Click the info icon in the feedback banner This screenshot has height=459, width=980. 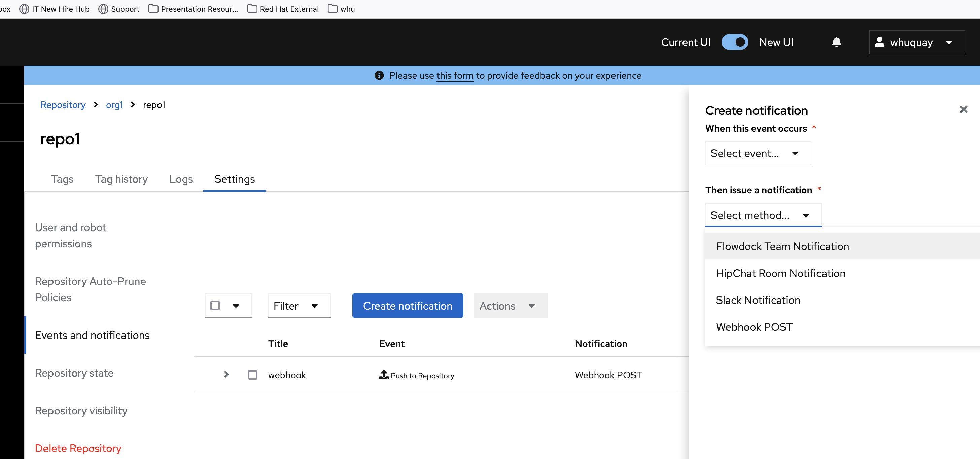[379, 76]
